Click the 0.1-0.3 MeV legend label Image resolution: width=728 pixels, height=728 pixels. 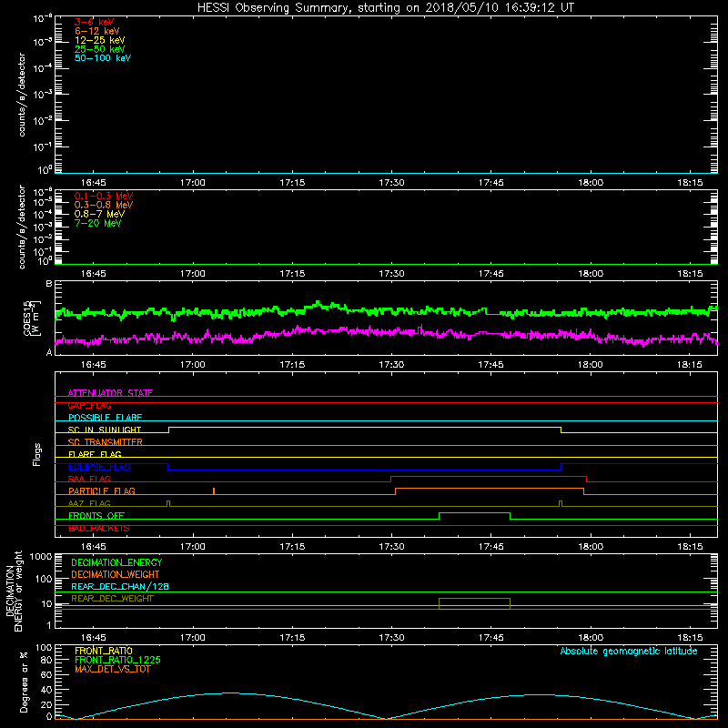104,196
